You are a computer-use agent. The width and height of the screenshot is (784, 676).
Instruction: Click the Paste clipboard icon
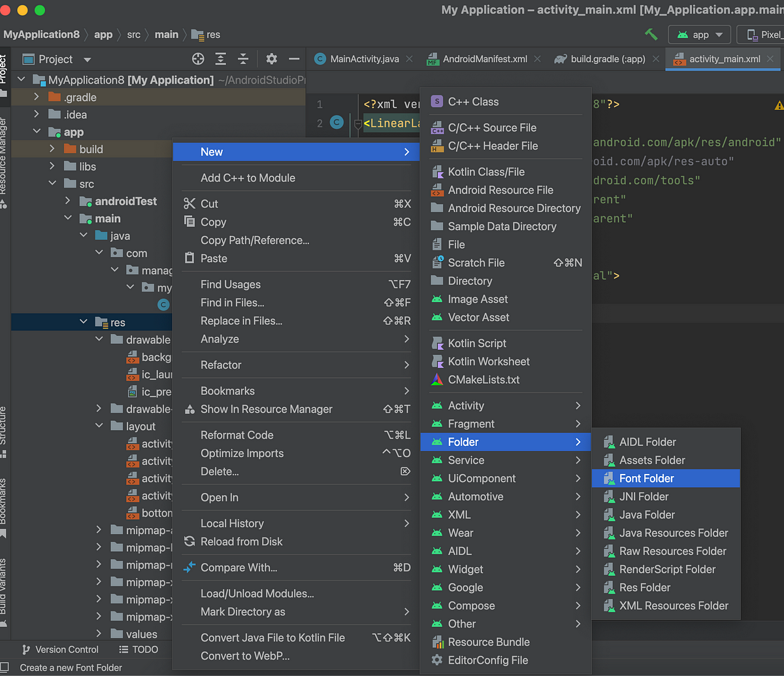189,258
